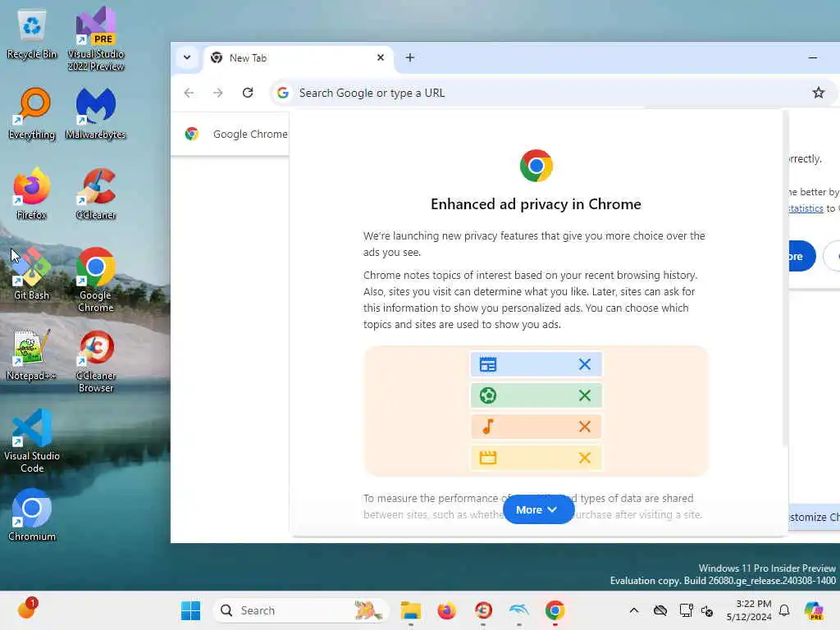Dismiss the orange music topic chip X
The height and width of the screenshot is (630, 840).
click(584, 427)
